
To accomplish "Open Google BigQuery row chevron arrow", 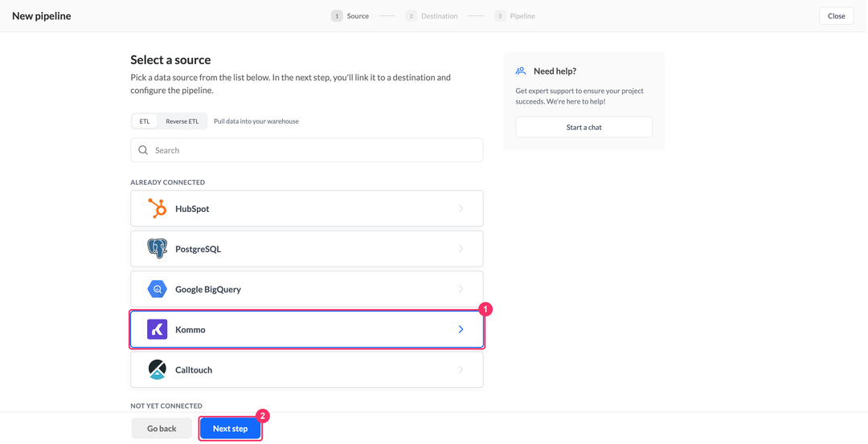I will click(x=461, y=289).
